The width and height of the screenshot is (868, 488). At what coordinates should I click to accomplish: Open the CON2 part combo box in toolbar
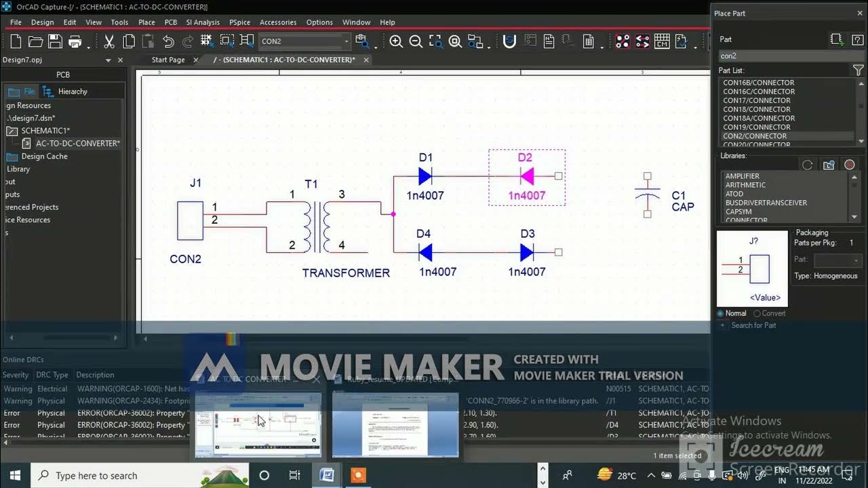pos(304,41)
